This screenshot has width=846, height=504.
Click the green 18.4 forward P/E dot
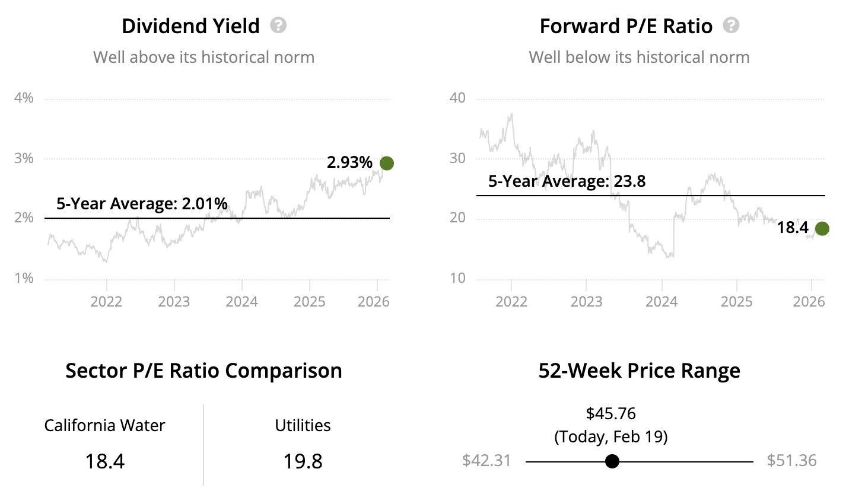[x=822, y=228]
